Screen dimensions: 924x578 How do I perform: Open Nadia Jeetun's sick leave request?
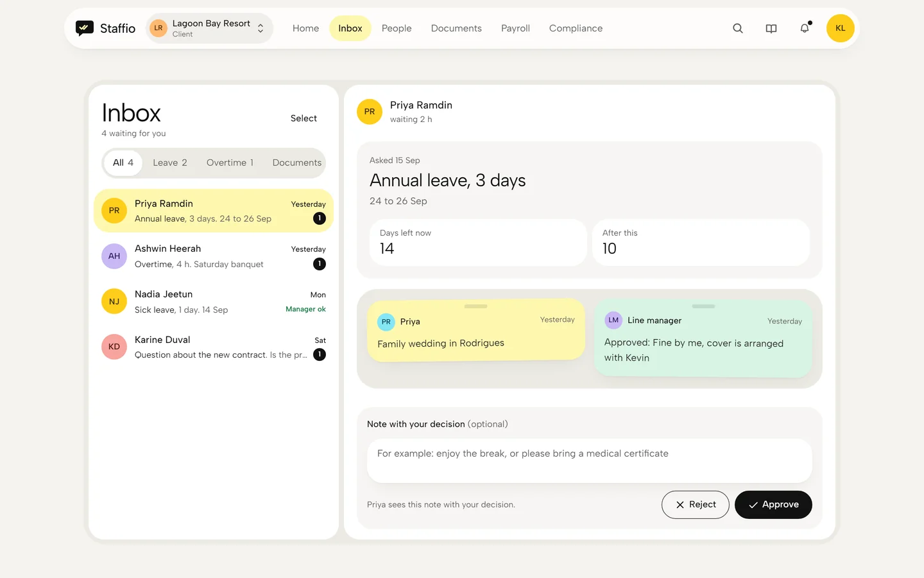click(214, 302)
